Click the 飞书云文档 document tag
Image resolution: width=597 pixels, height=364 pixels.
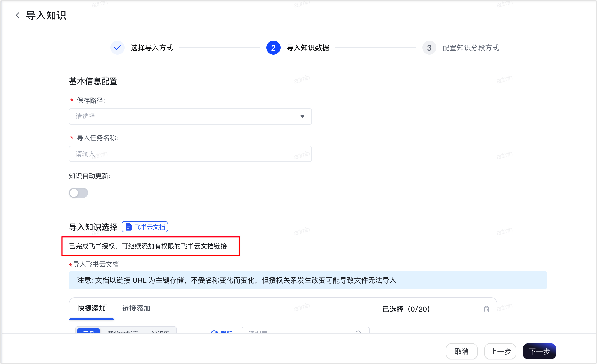click(x=145, y=227)
